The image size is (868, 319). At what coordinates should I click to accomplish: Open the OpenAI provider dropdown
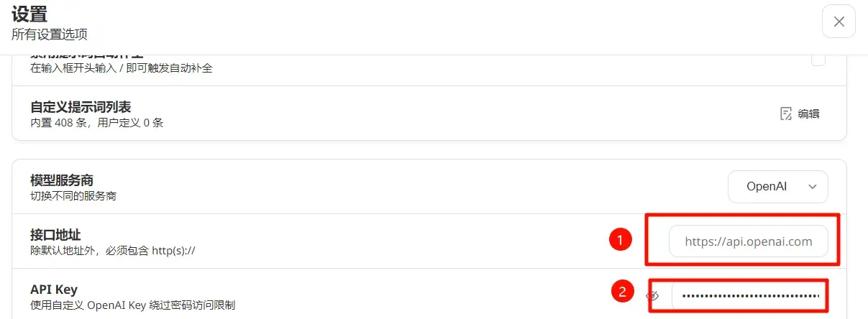778,186
